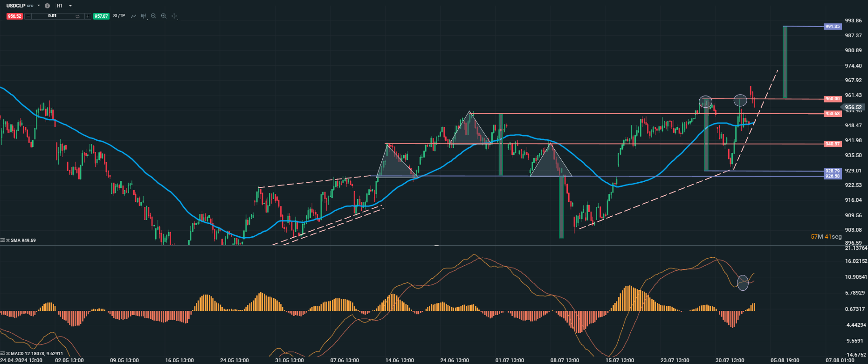Click the 21.13764 MACD axis value
The image size is (868, 364).
coord(856,248)
